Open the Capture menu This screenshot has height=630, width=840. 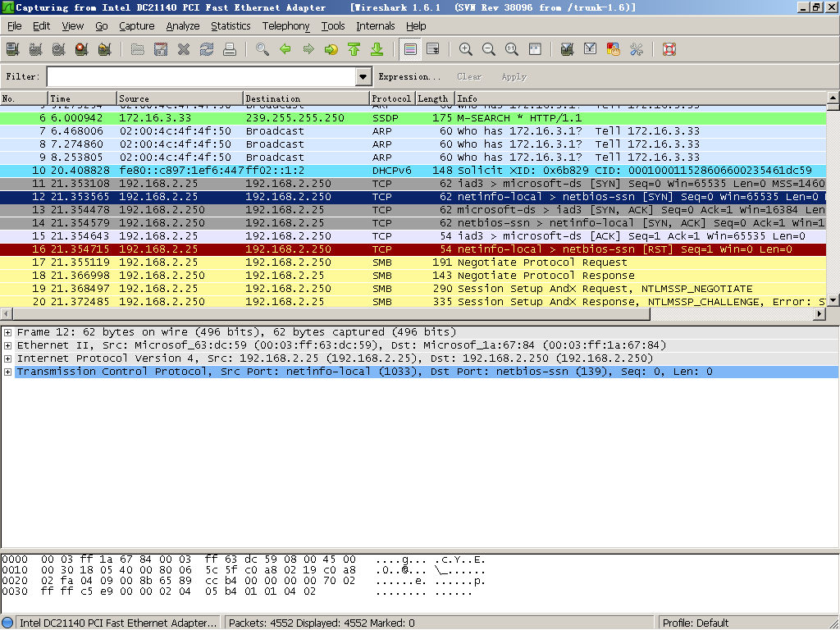tap(137, 25)
